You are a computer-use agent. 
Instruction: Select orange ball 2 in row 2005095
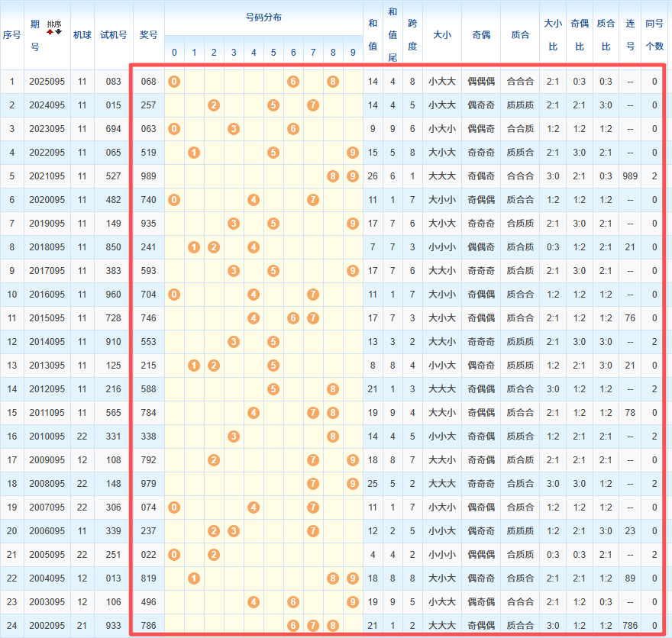click(x=214, y=554)
